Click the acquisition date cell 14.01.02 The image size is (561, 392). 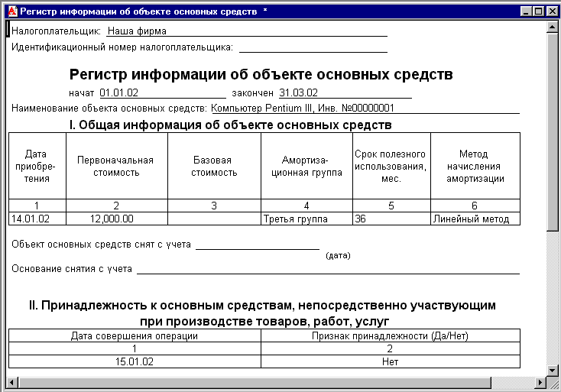(37, 219)
